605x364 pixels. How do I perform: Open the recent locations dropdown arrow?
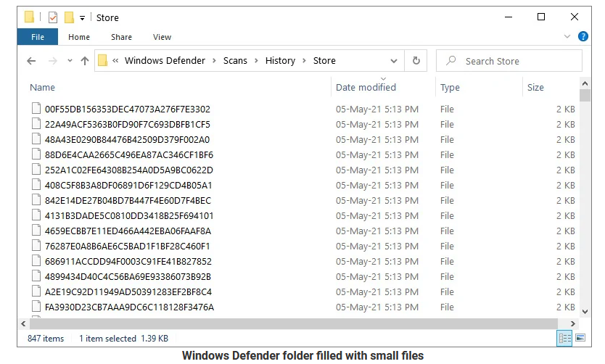pyautogui.click(x=70, y=60)
